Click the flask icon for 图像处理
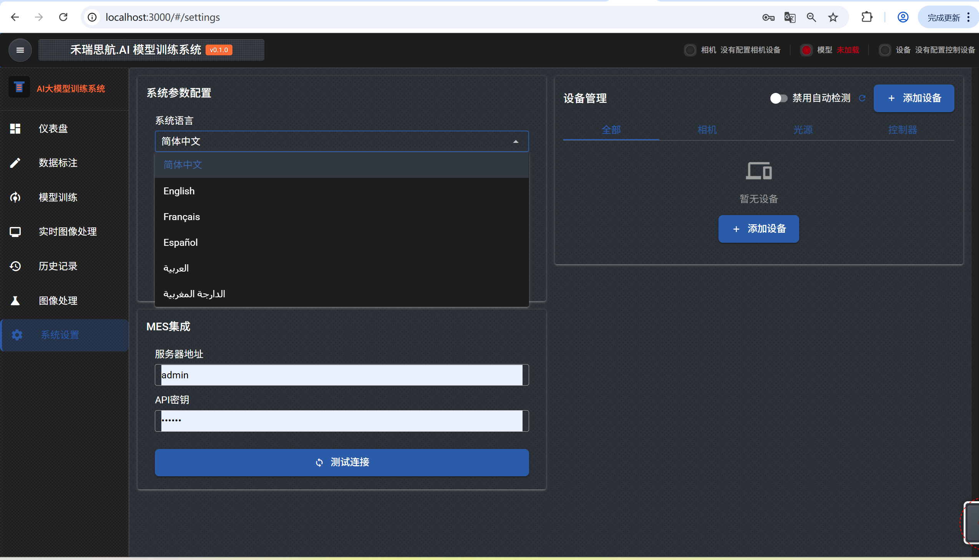Screen dimensions: 979x560 coord(15,300)
